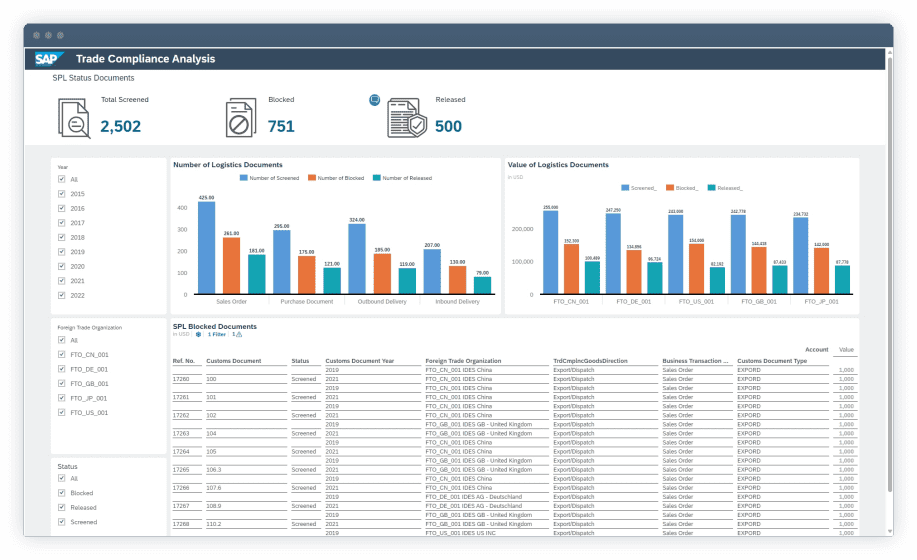Screen dimensions: 917x560
Task: Toggle the FTO_DE_001 checkbox
Action: click(61, 369)
